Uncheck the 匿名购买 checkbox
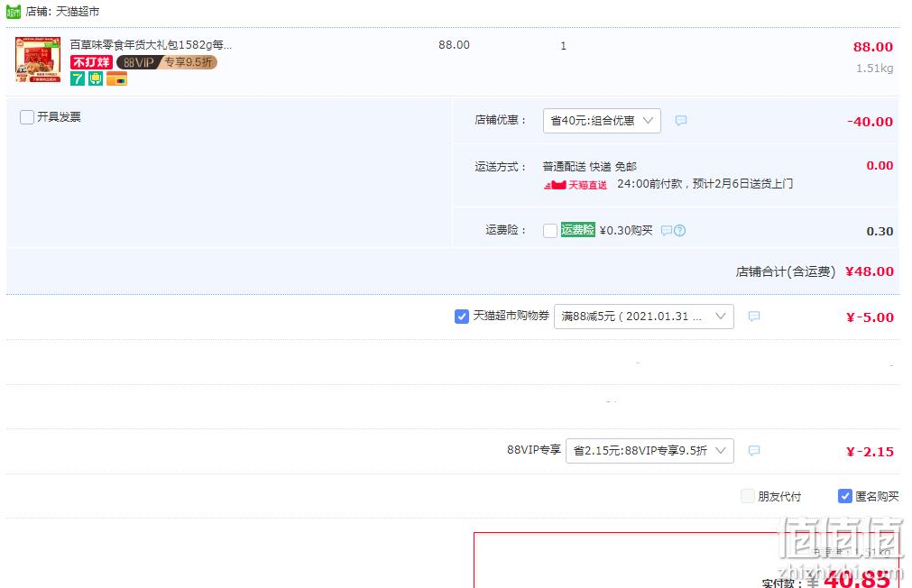The height and width of the screenshot is (588, 912). click(x=844, y=496)
